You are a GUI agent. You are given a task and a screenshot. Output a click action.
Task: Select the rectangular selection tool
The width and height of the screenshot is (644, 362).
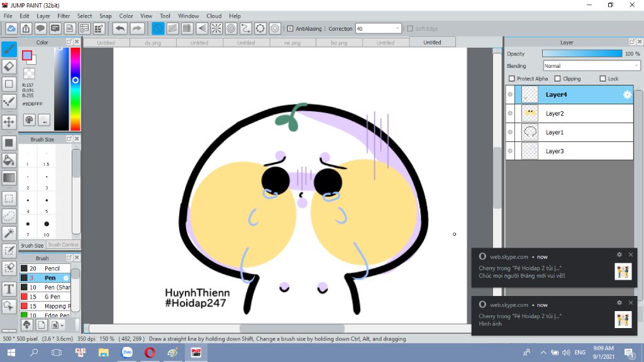coord(9,199)
